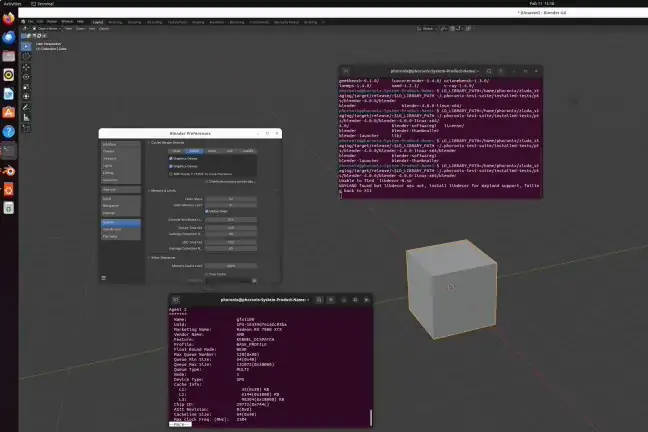Select the Transform tool in Blender toolbar
Viewport: 648px width, 432px height.
[26, 97]
